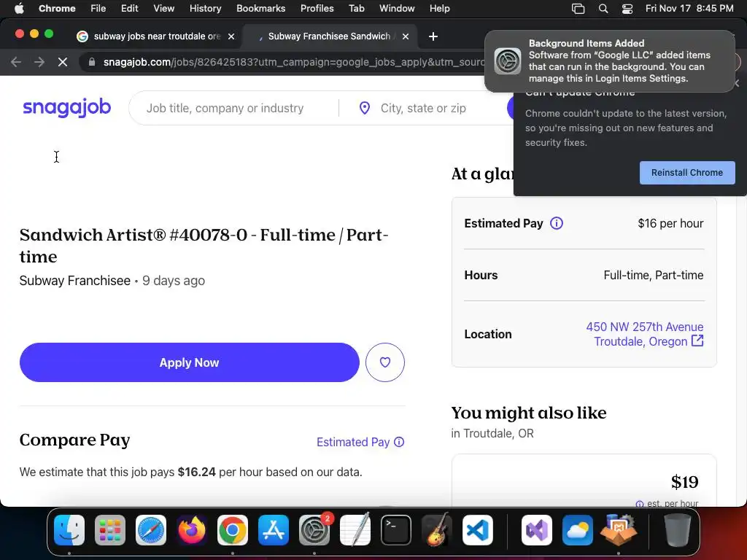The height and width of the screenshot is (560, 747).
Task: Click the snagajob logo
Action: pyautogui.click(x=66, y=108)
